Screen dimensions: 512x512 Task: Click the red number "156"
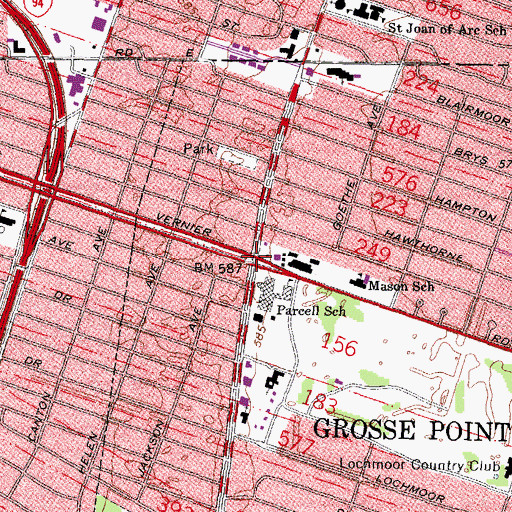[x=339, y=345]
